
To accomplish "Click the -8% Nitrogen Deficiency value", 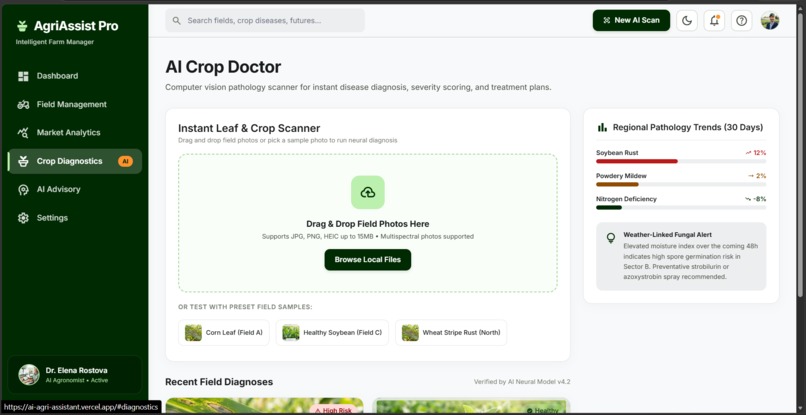I will [x=760, y=199].
